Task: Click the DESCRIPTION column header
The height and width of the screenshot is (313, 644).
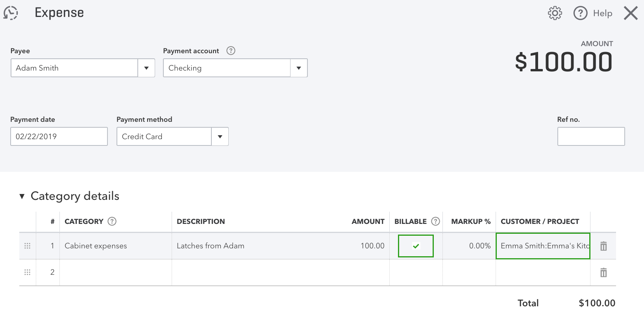Action: coord(201,222)
